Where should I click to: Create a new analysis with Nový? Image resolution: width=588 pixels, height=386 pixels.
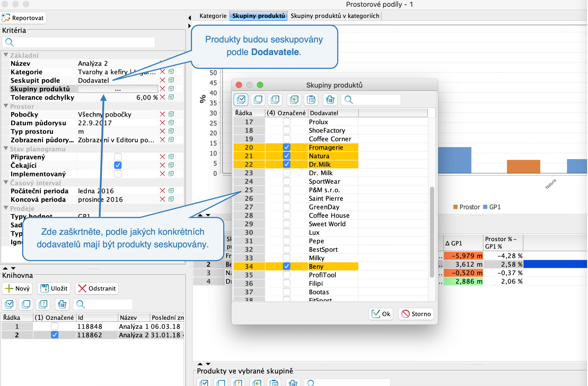pyautogui.click(x=17, y=288)
